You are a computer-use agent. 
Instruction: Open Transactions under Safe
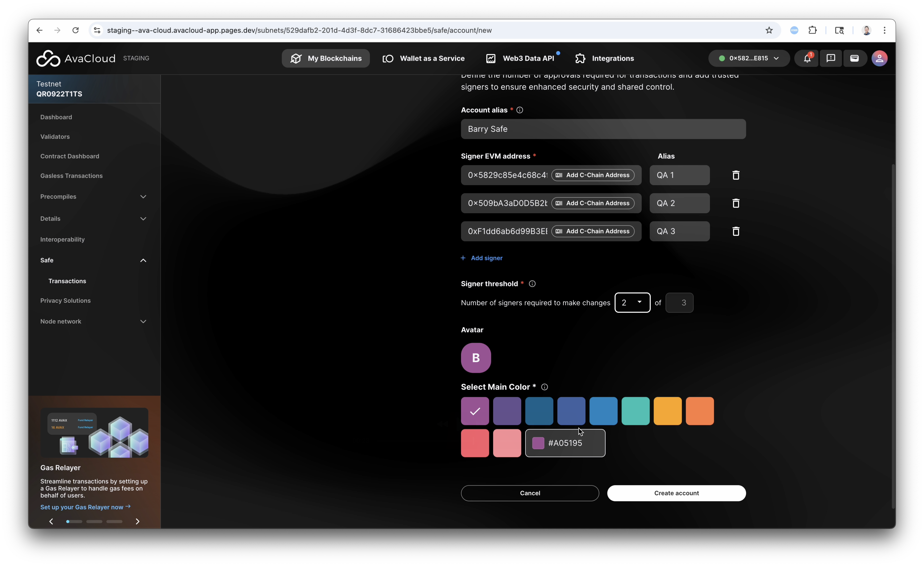pyautogui.click(x=67, y=281)
